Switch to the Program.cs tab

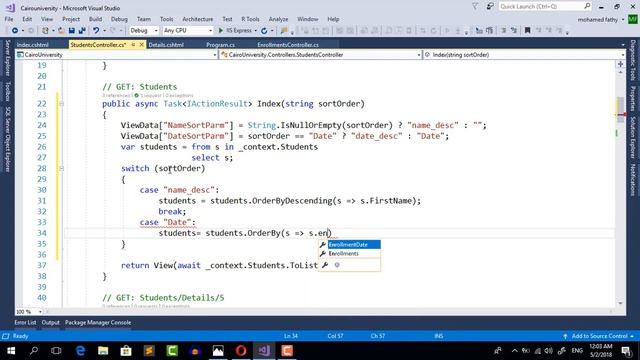220,45
